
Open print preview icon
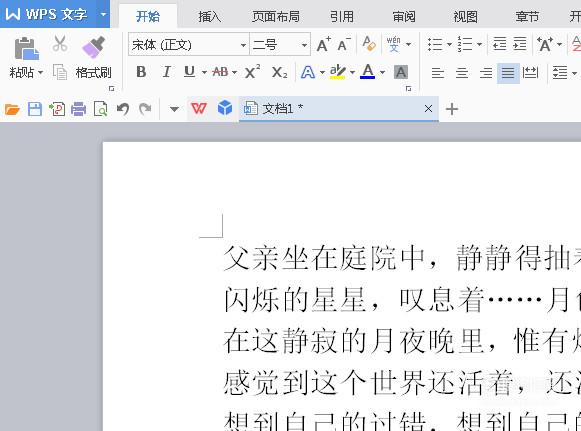tap(100, 109)
